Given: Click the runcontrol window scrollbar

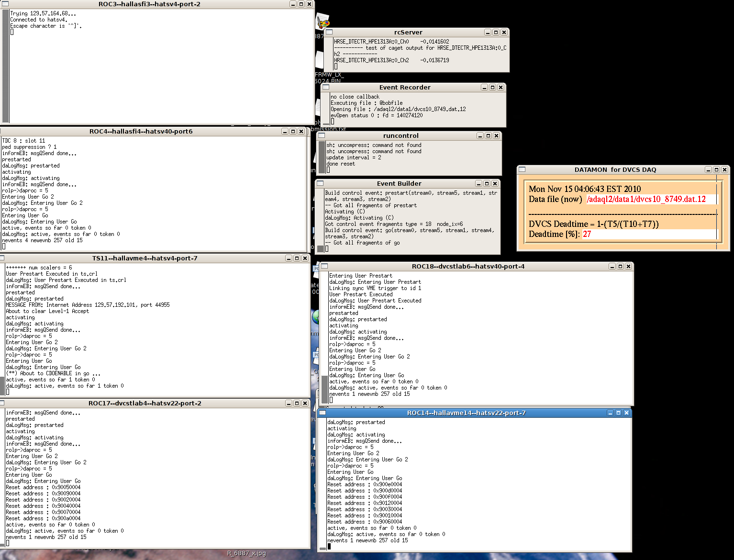Looking at the screenshot, I should [322, 157].
